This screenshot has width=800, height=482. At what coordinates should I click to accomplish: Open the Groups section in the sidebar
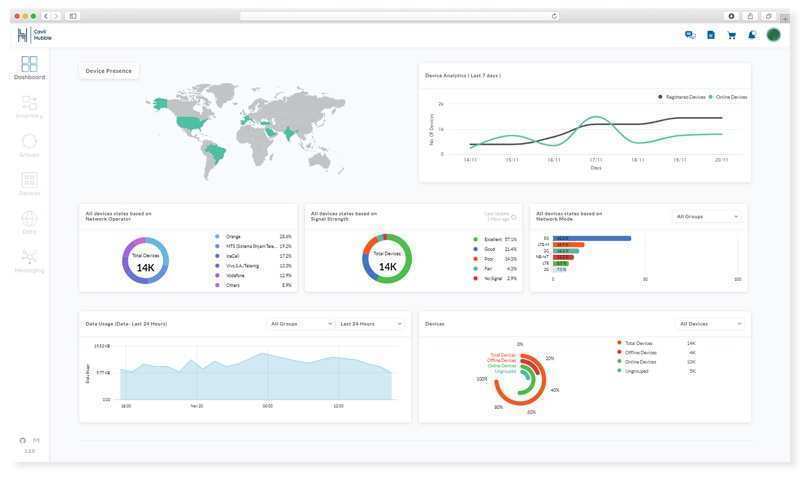[x=29, y=145]
